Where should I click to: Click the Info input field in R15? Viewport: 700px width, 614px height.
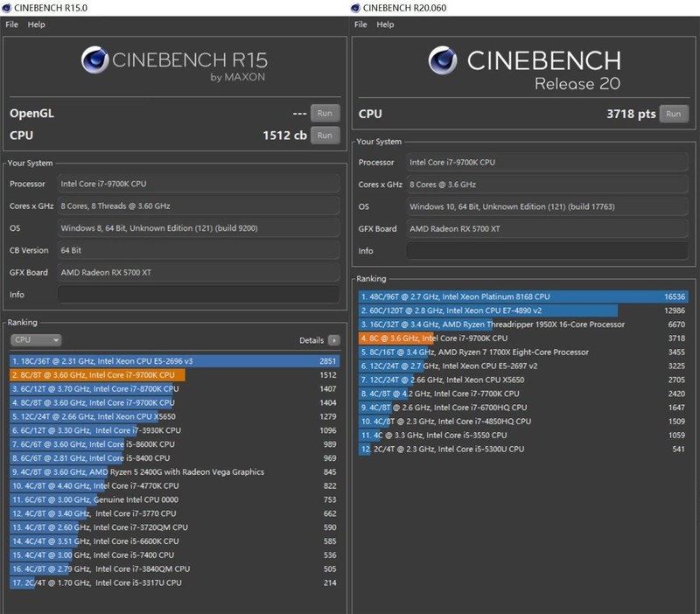click(198, 295)
